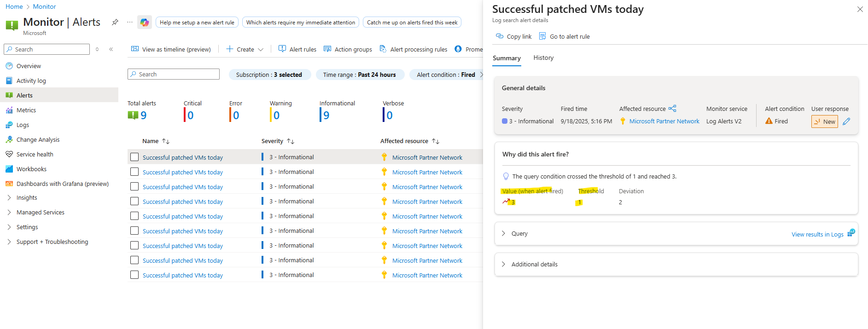Click the Prometheus toolbar icon
The image size is (868, 329).
(458, 49)
